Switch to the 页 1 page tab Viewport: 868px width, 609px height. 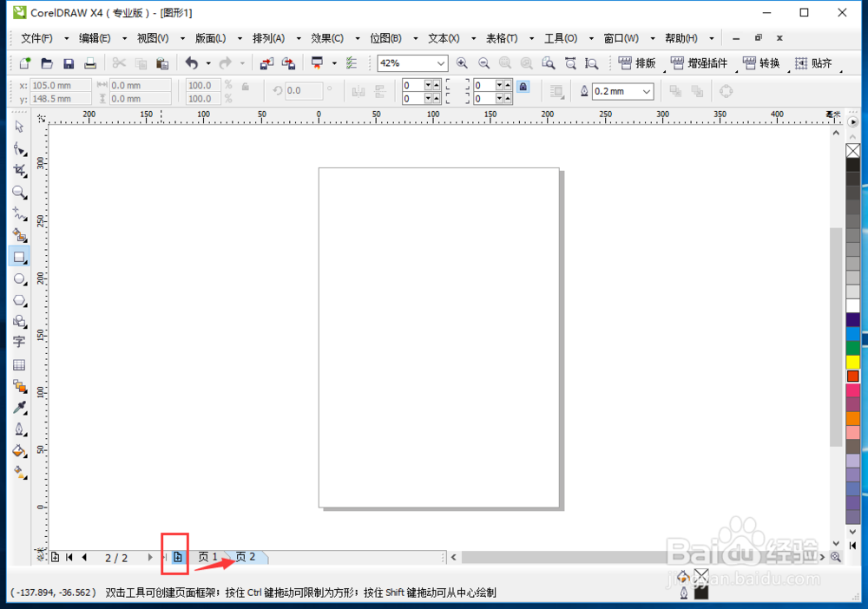[207, 557]
